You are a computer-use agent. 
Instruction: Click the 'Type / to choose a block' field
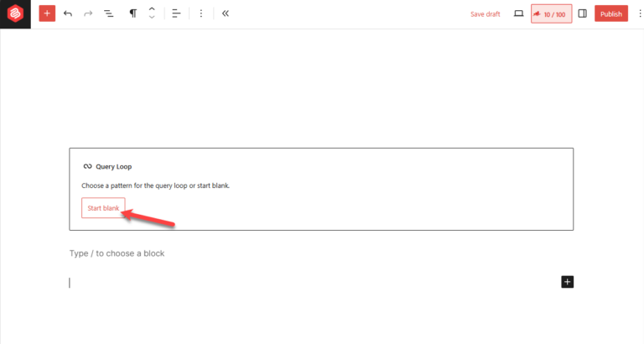117,253
